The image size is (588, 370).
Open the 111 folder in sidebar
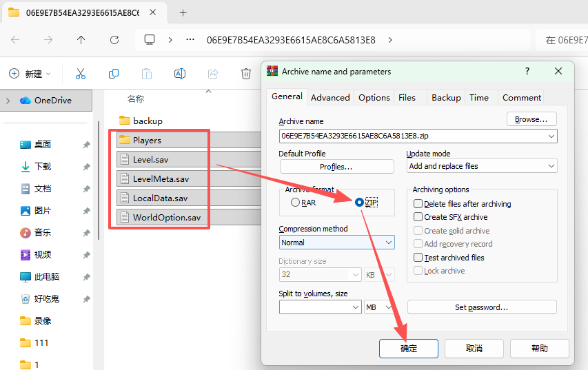coord(41,342)
